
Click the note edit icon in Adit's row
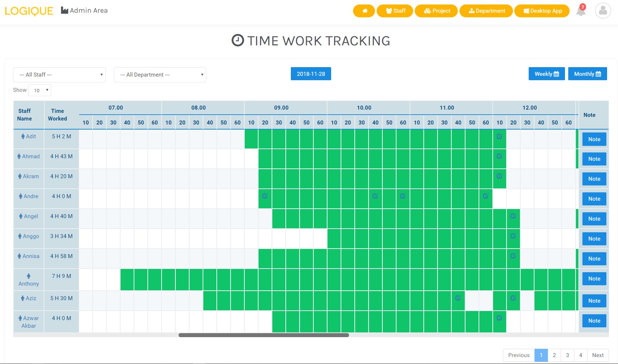(x=499, y=136)
